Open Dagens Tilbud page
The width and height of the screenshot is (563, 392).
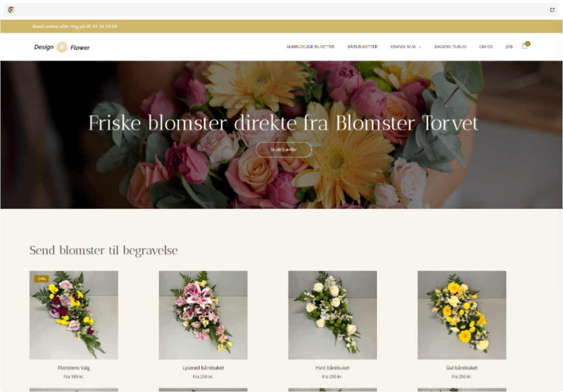(450, 46)
